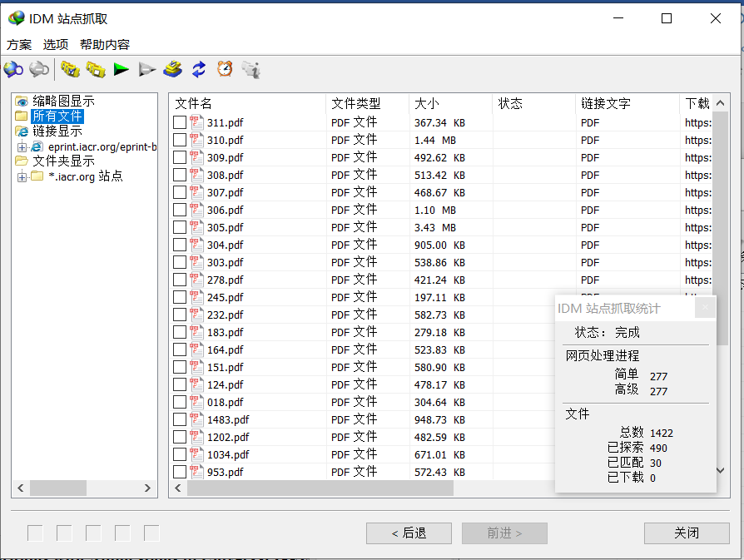The width and height of the screenshot is (744, 560).
Task: Select the eprint.iacr.org link entry
Action: (102, 147)
